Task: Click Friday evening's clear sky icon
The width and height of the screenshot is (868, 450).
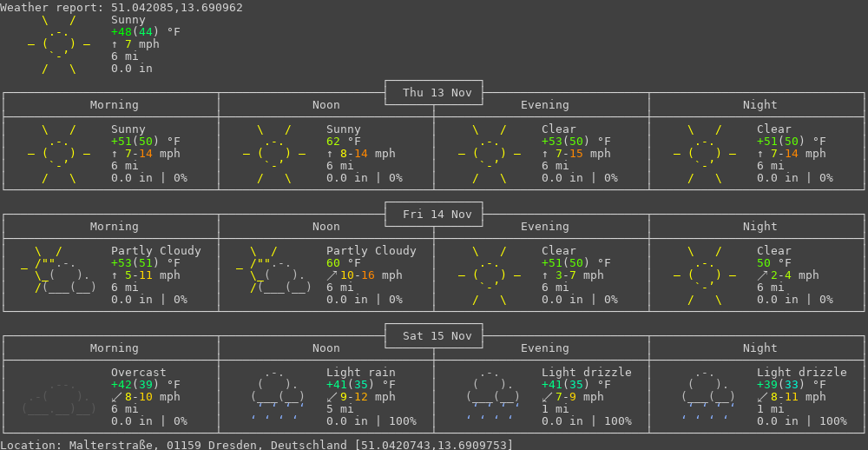Action: (x=490, y=275)
